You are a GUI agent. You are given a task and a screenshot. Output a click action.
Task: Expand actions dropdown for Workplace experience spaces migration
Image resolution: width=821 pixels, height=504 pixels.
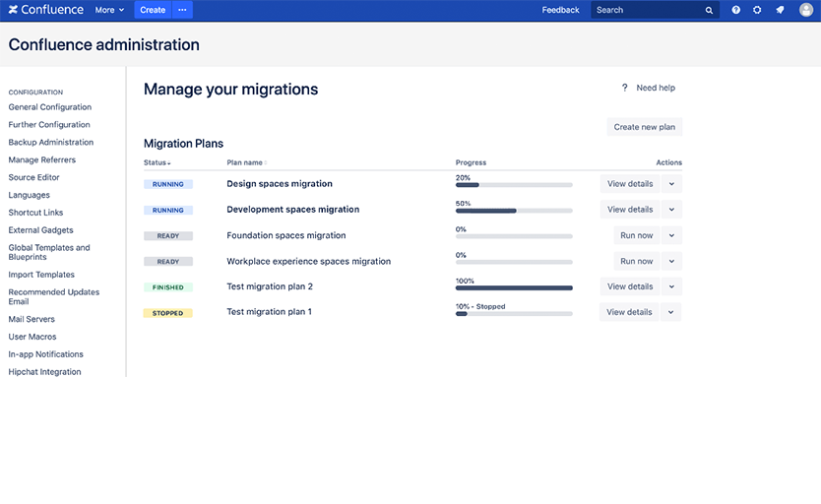click(671, 261)
